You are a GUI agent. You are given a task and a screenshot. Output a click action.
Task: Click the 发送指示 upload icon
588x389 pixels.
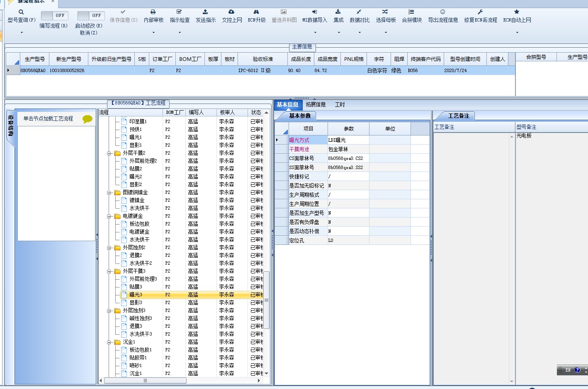pos(205,12)
